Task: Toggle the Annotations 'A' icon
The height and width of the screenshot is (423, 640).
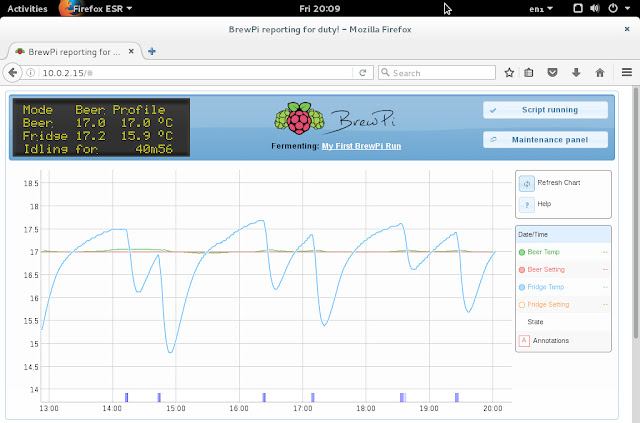Action: pos(524,341)
